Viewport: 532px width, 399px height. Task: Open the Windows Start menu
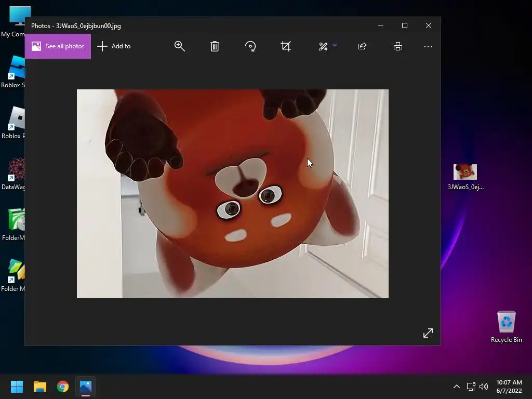[x=17, y=387]
